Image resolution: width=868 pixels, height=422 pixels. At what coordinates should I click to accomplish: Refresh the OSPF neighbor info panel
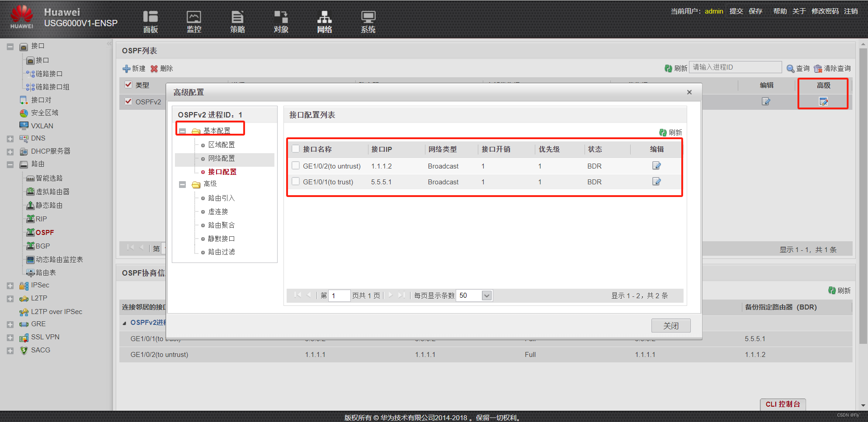pyautogui.click(x=840, y=291)
